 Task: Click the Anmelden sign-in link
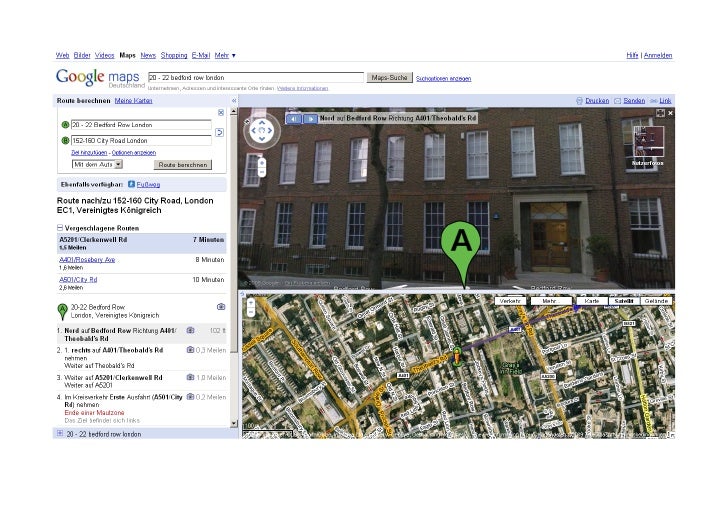tap(658, 55)
